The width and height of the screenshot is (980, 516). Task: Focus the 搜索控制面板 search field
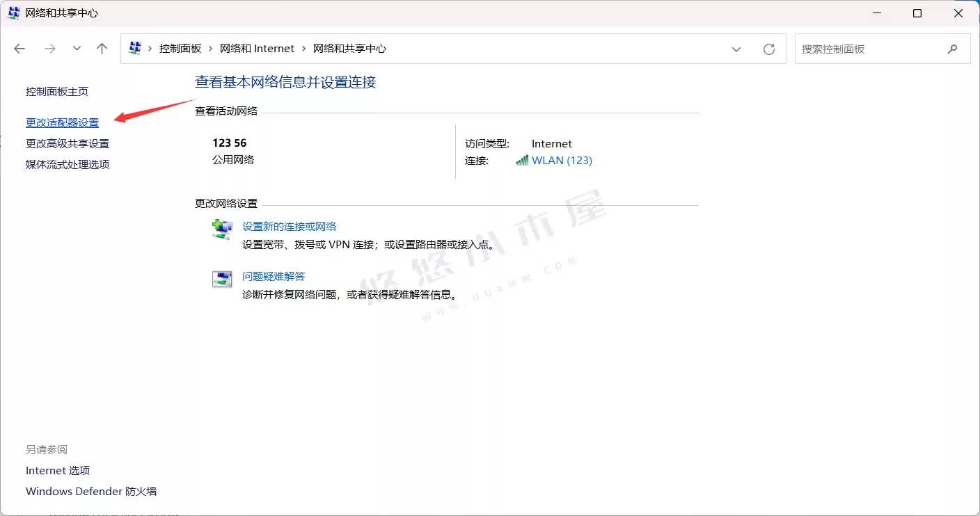(883, 49)
